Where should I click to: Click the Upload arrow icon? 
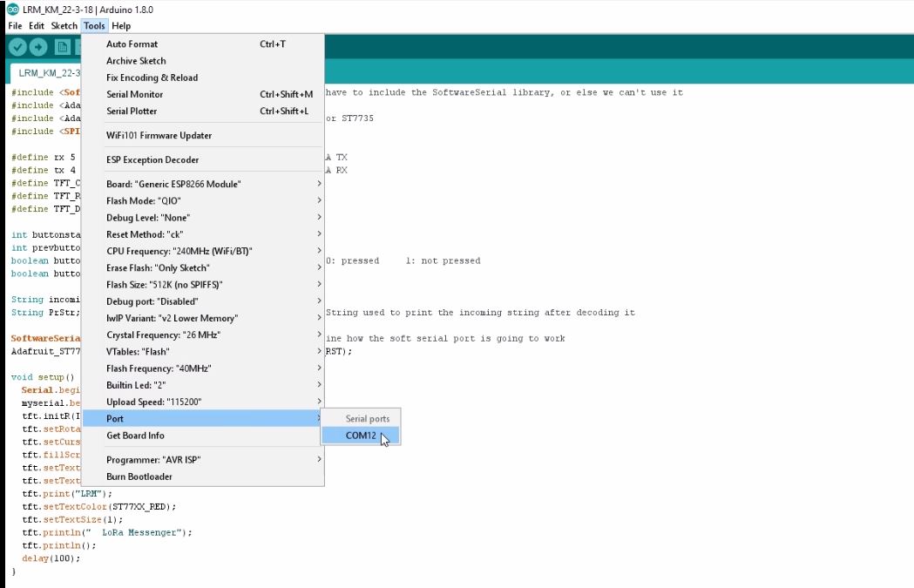click(x=38, y=47)
